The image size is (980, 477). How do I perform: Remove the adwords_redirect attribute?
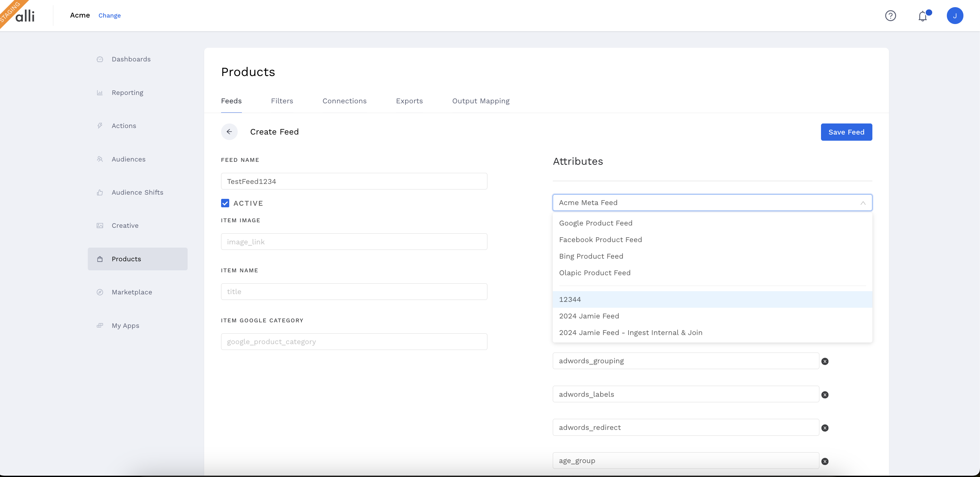pyautogui.click(x=824, y=428)
